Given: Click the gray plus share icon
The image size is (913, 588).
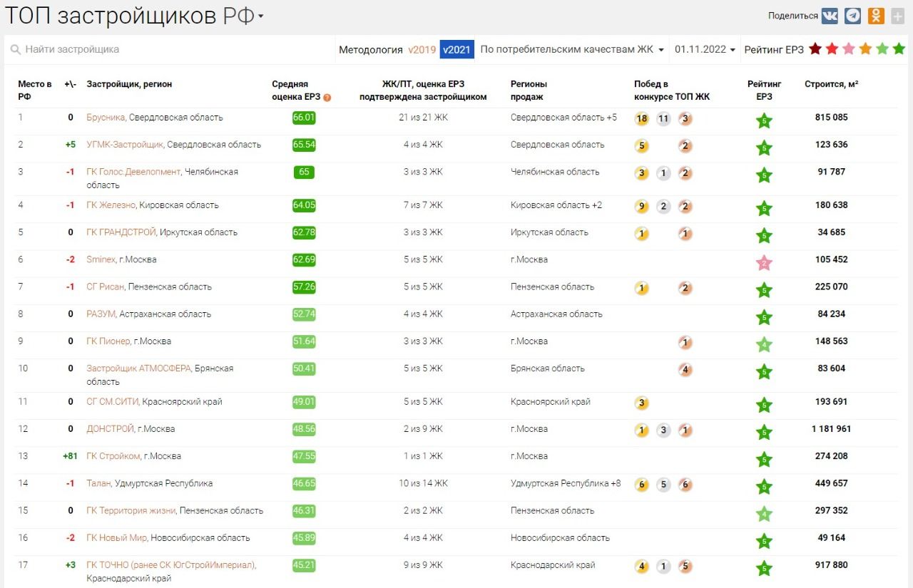Looking at the screenshot, I should click(x=897, y=16).
